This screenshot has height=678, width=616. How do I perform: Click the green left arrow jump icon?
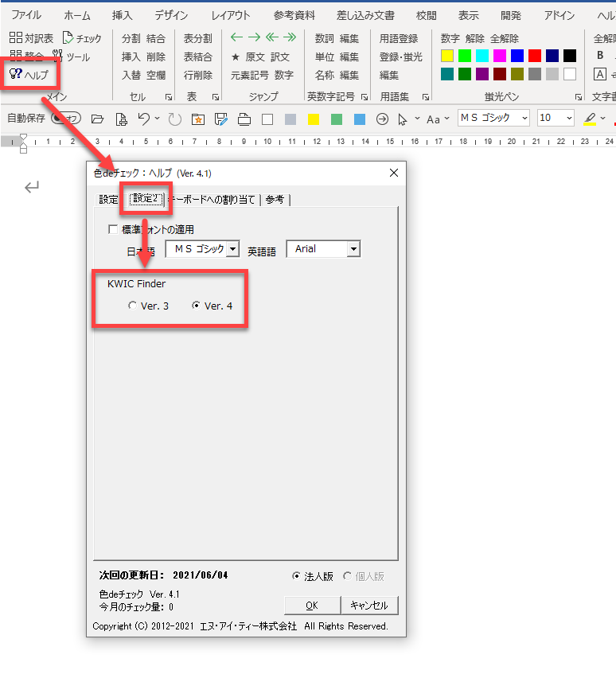(236, 37)
